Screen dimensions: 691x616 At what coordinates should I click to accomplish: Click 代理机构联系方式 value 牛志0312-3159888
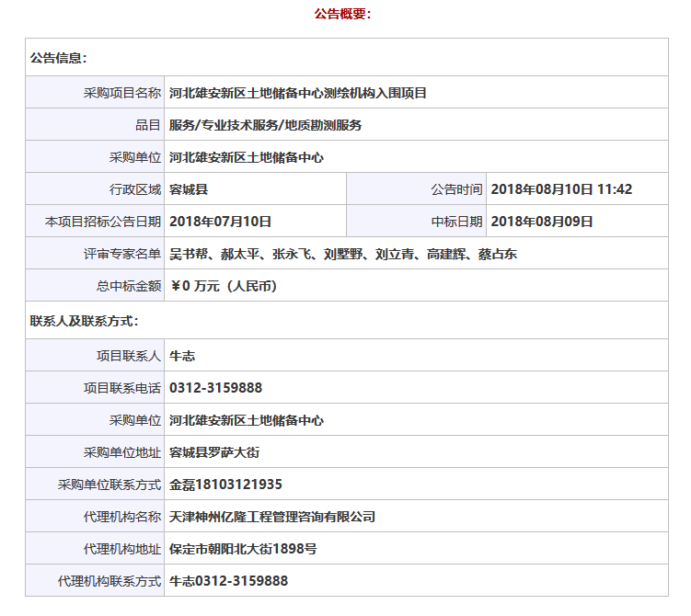[228, 581]
